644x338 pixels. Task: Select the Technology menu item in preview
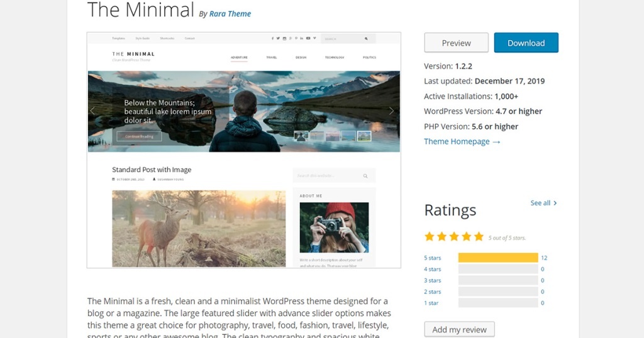point(335,57)
